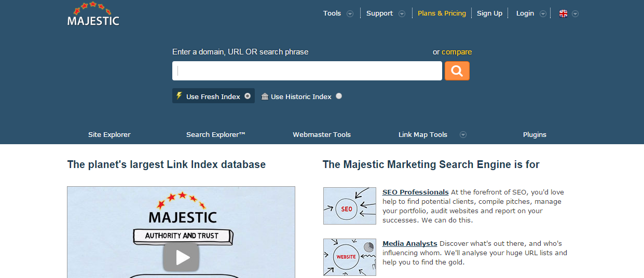This screenshot has width=644, height=278.
Task: Open the Sign Up page
Action: tap(490, 13)
